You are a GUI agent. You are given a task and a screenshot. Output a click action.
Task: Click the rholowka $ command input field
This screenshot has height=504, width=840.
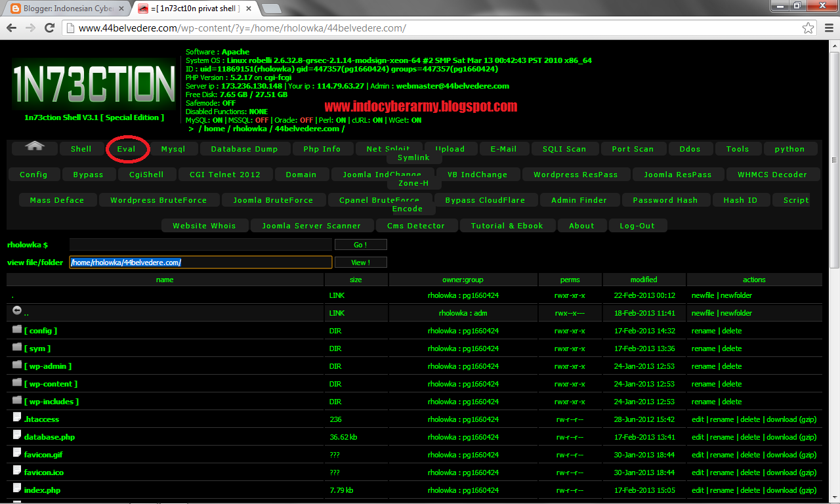point(201,244)
